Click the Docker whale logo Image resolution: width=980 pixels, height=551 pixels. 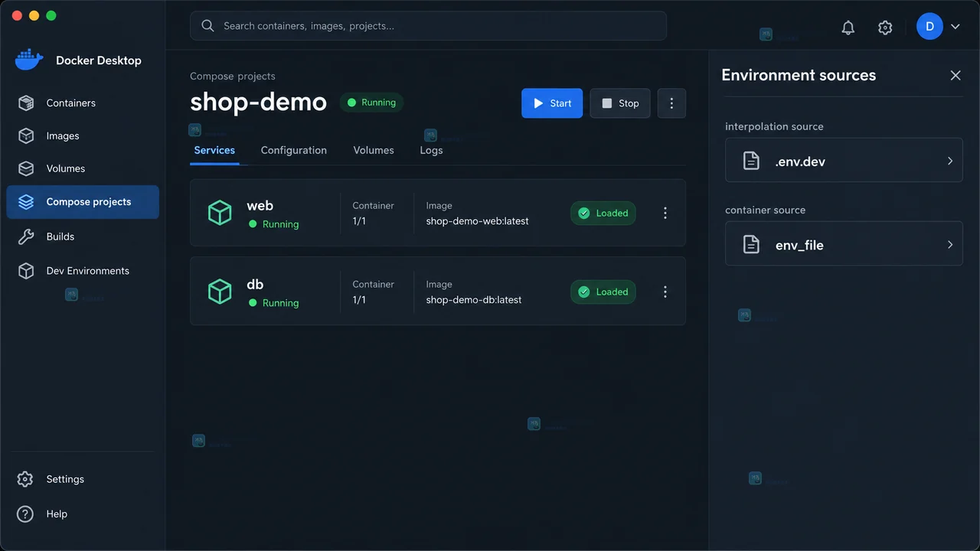coord(29,60)
